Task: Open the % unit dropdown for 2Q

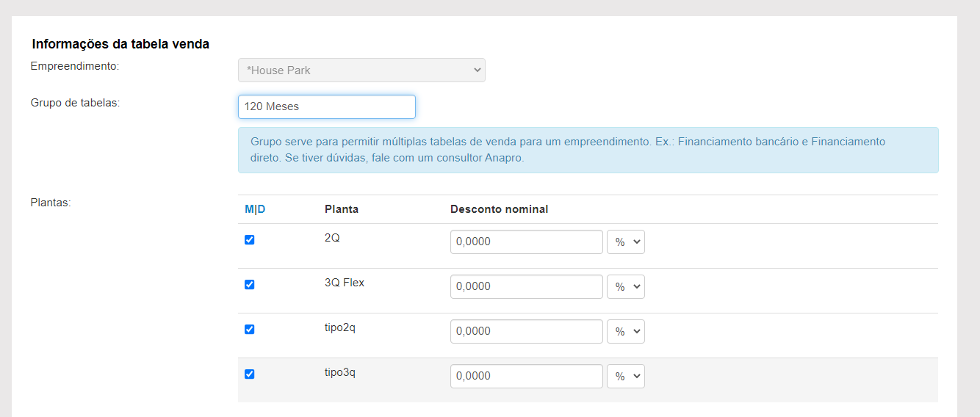Action: pyautogui.click(x=625, y=242)
